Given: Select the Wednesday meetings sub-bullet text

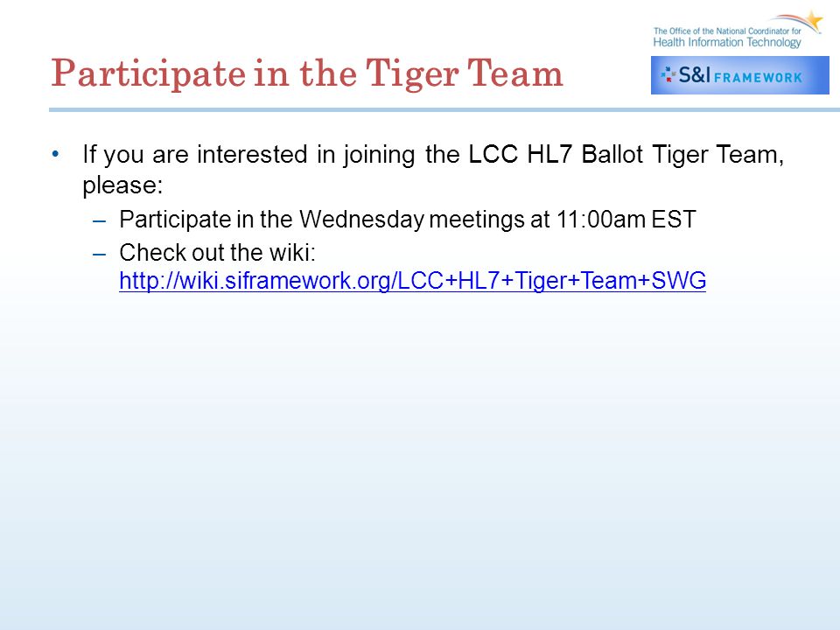Looking at the screenshot, I should [407, 220].
